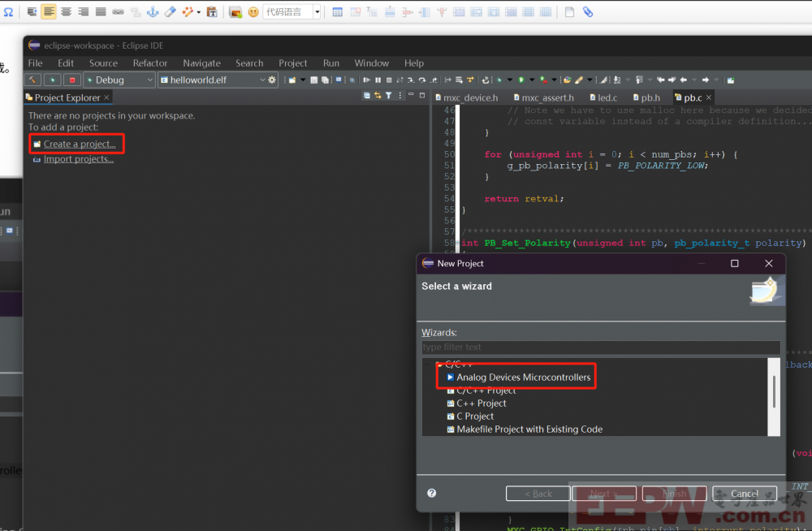Open the Search menu
Image resolution: width=812 pixels, height=531 pixels.
tap(249, 63)
